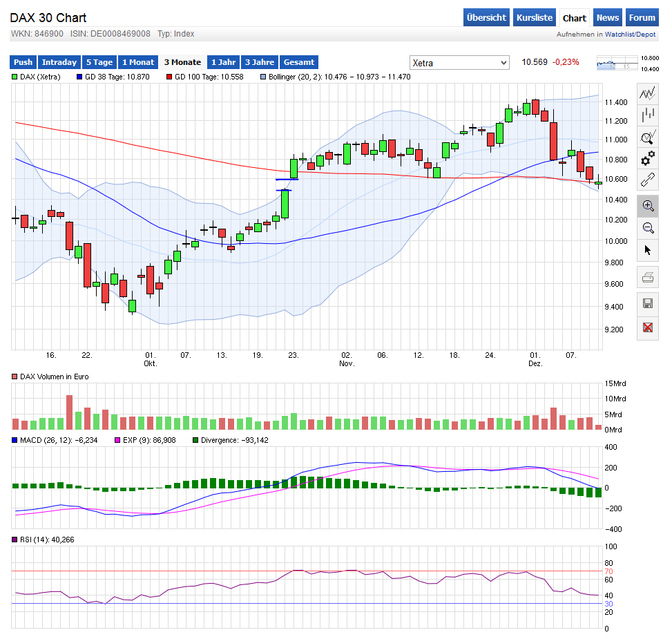This screenshot has width=672, height=639.
Task: Click the blue GD 38 Tage swatch
Action: click(x=79, y=77)
